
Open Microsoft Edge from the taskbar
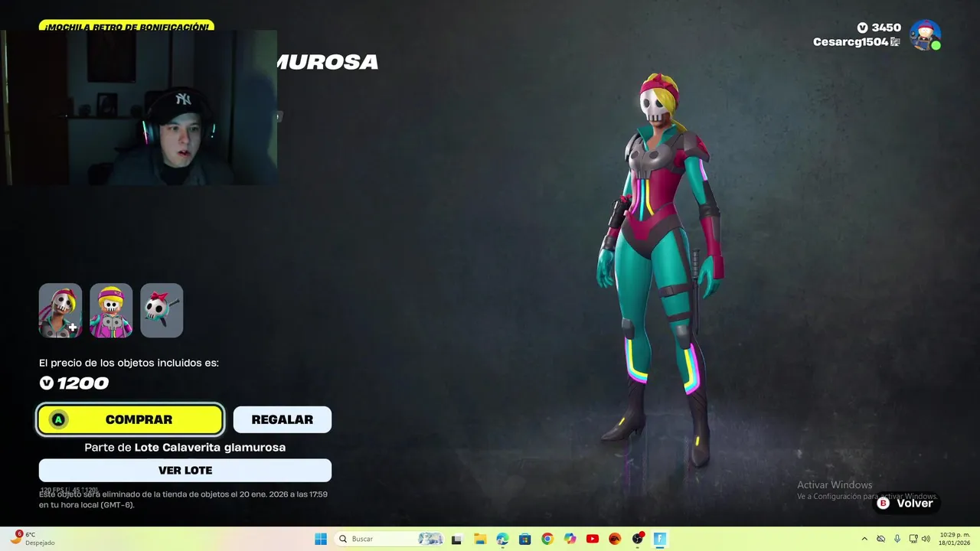click(502, 539)
